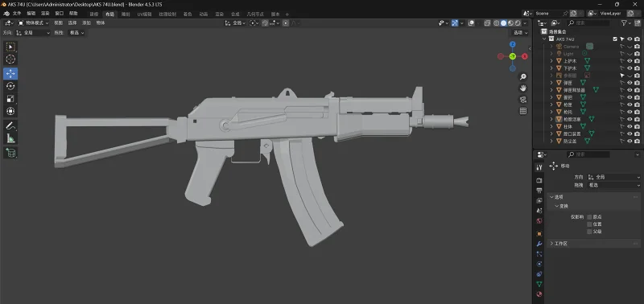Toggle X-ray display in viewport header
This screenshot has width=644, height=304.
(x=487, y=23)
